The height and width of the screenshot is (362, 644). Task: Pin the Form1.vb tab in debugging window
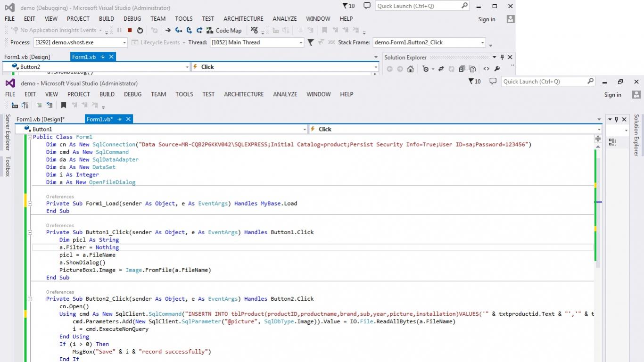tap(103, 57)
